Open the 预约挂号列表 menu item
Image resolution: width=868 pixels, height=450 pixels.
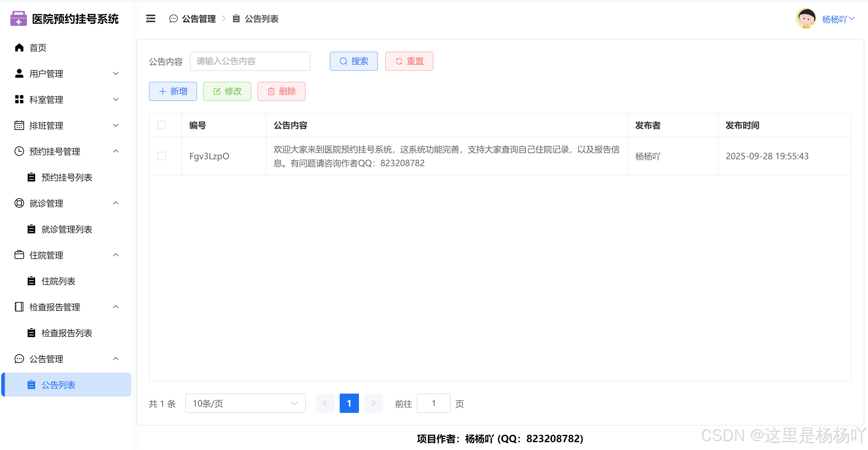tap(67, 177)
